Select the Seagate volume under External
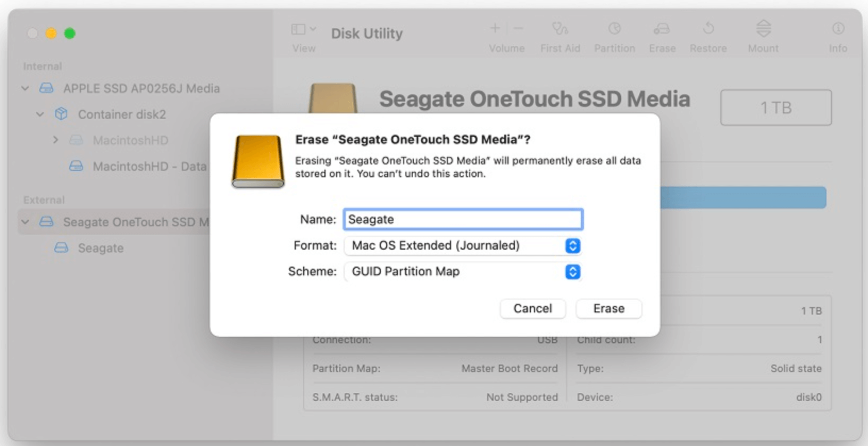This screenshot has height=446, width=868. click(101, 248)
